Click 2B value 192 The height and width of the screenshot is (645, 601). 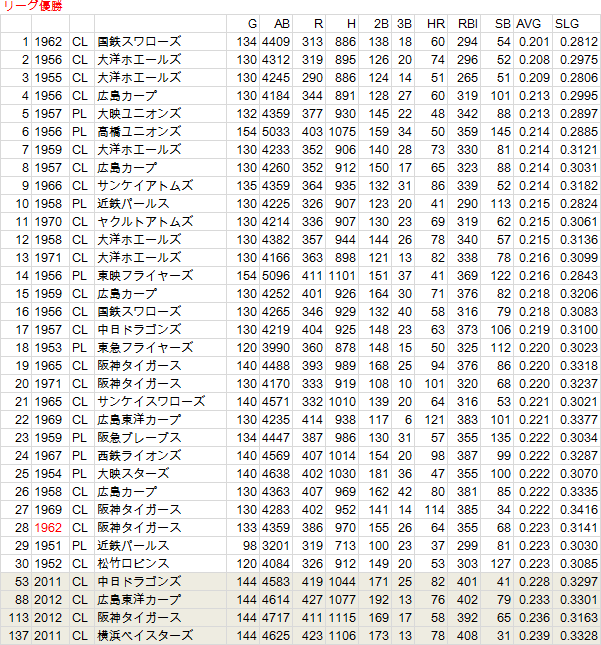tap(378, 600)
